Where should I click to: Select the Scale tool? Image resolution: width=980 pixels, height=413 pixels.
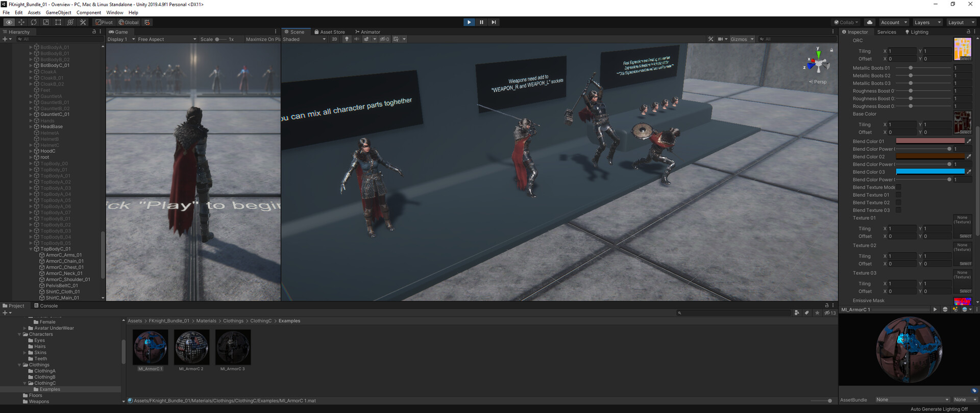pos(46,22)
